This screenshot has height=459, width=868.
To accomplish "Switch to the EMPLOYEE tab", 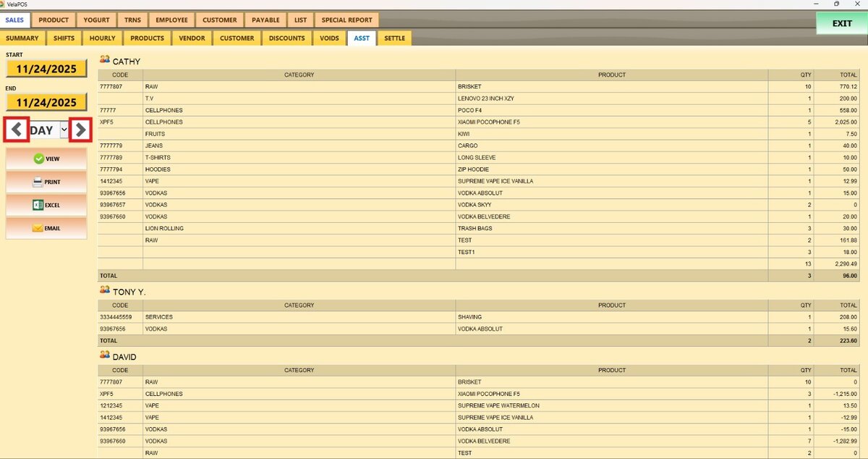I will [x=171, y=20].
